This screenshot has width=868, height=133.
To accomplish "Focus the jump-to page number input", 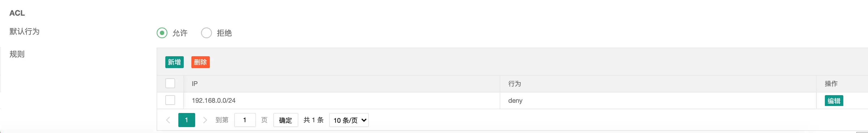I will 245,120.
